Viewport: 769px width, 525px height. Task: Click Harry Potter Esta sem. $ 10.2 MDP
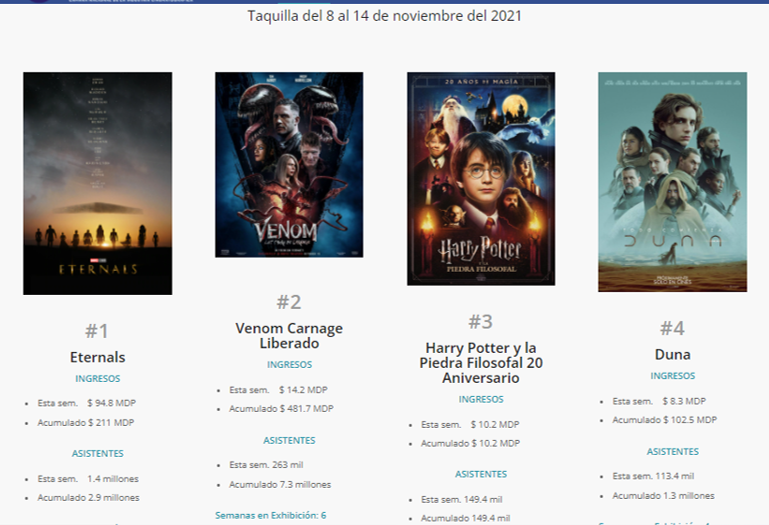click(x=470, y=425)
